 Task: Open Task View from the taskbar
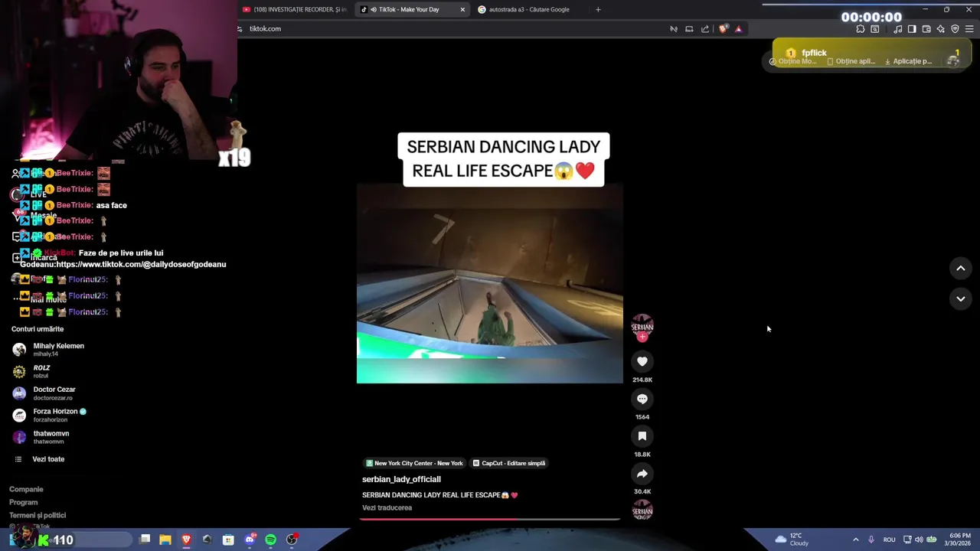(x=145, y=540)
